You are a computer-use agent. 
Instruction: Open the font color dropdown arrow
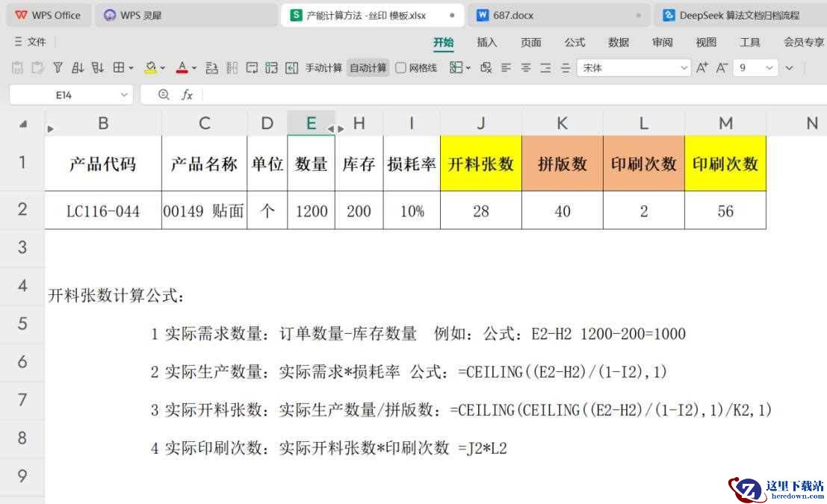[194, 68]
